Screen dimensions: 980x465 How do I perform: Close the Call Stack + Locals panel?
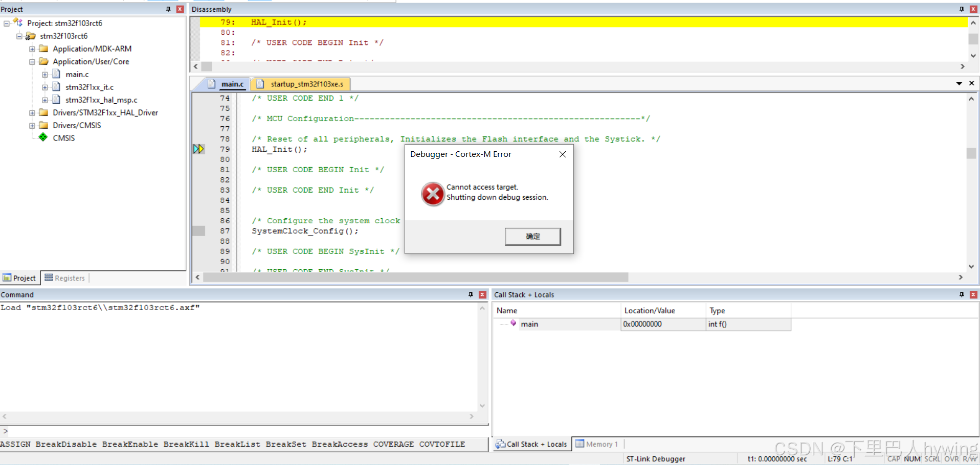point(973,295)
